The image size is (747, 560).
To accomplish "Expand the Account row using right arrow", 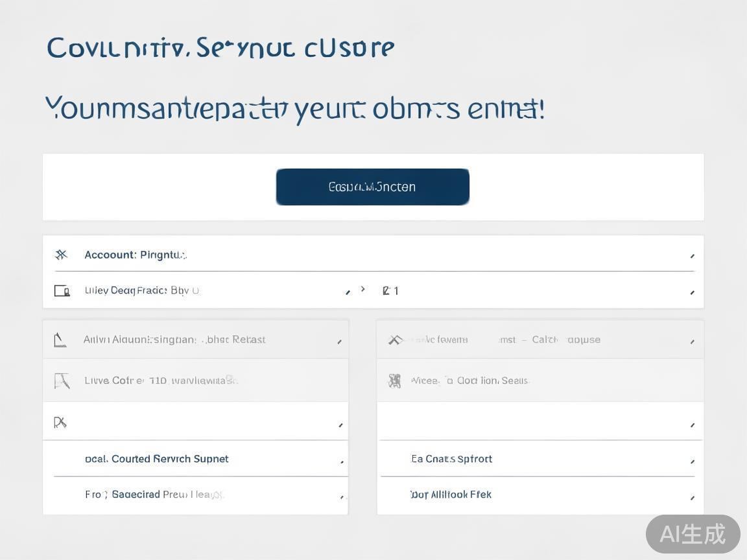I will (x=692, y=256).
